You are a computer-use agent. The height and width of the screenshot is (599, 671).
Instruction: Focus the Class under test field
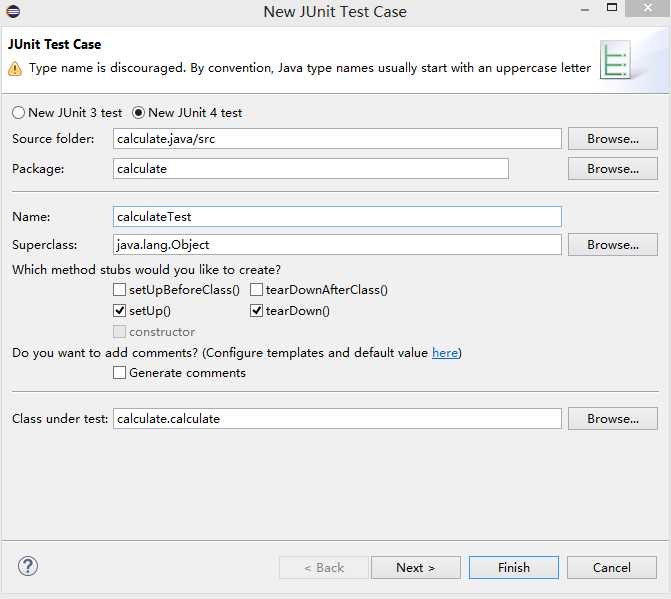337,418
